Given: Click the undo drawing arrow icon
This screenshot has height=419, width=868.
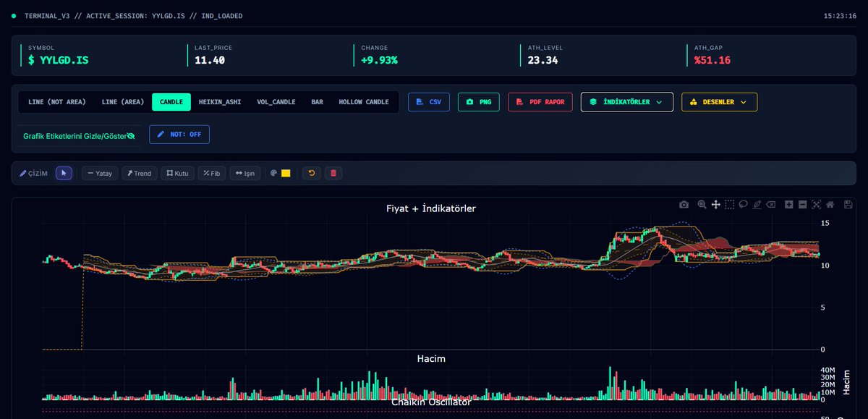Looking at the screenshot, I should point(312,173).
